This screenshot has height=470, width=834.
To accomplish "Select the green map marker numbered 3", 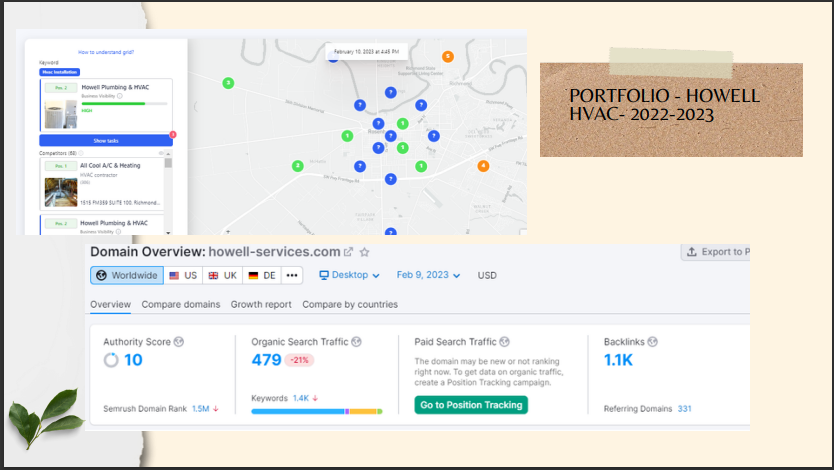I will click(228, 83).
